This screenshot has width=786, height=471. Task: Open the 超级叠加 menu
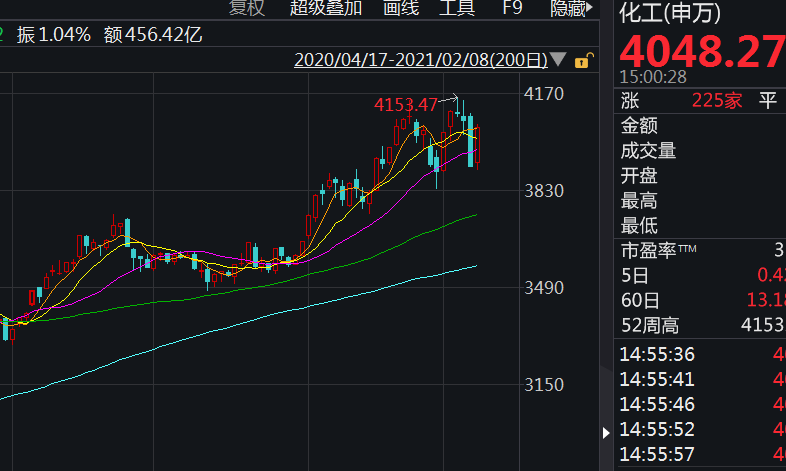[326, 9]
